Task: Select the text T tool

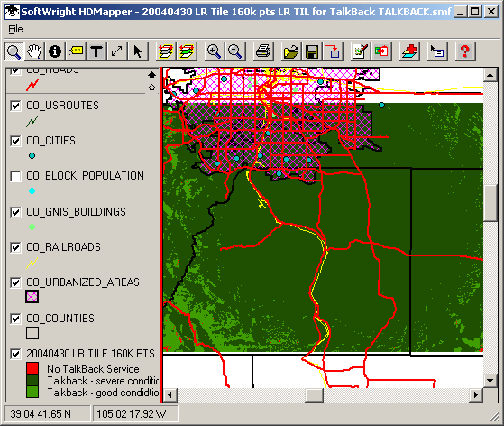Action: (x=96, y=51)
